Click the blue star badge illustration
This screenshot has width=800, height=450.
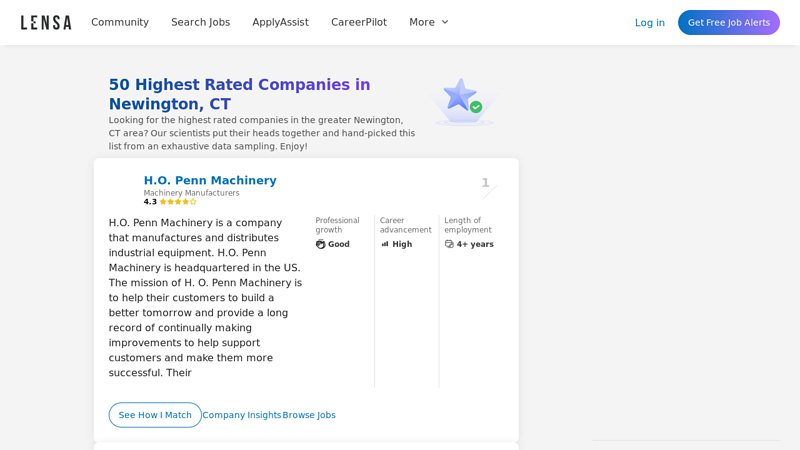tap(463, 102)
